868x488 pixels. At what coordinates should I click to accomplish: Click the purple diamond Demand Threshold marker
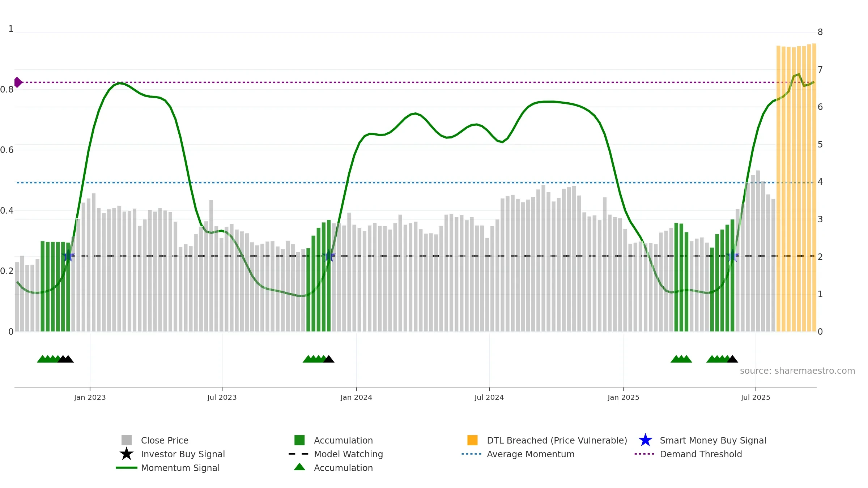tap(18, 82)
